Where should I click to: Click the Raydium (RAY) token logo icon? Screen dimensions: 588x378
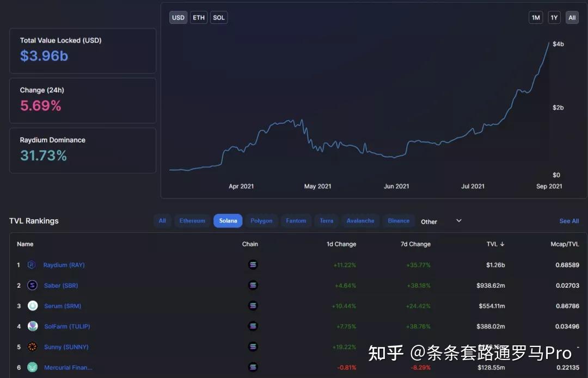coord(32,265)
